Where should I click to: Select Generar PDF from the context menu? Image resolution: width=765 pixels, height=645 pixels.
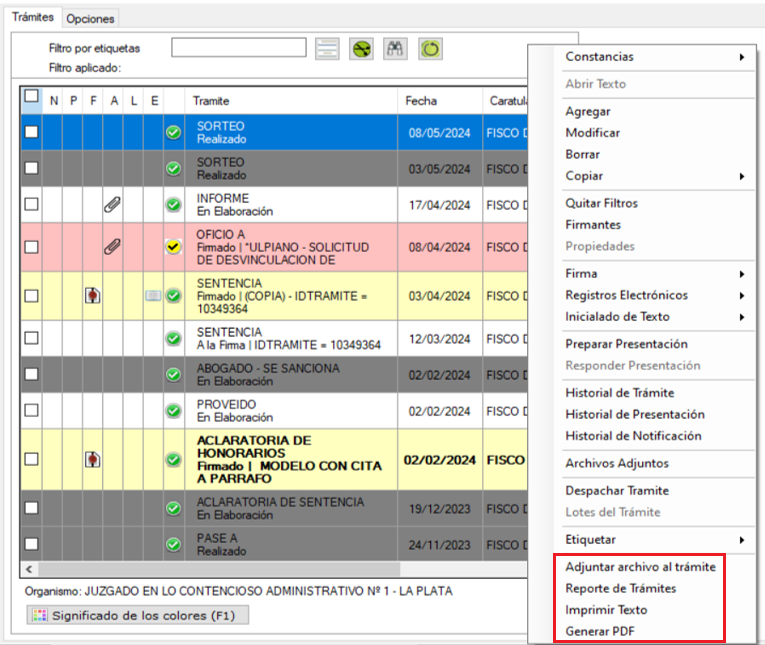[x=599, y=631]
